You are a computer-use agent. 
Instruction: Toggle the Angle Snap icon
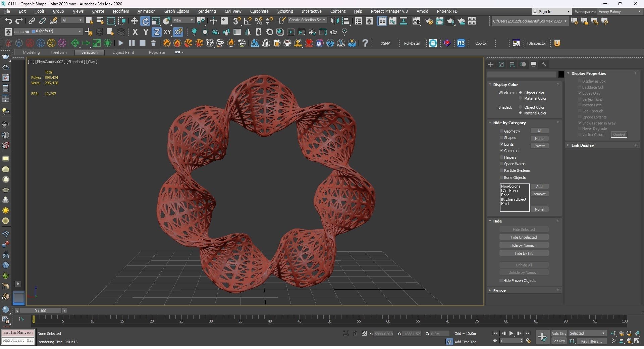[x=248, y=21]
